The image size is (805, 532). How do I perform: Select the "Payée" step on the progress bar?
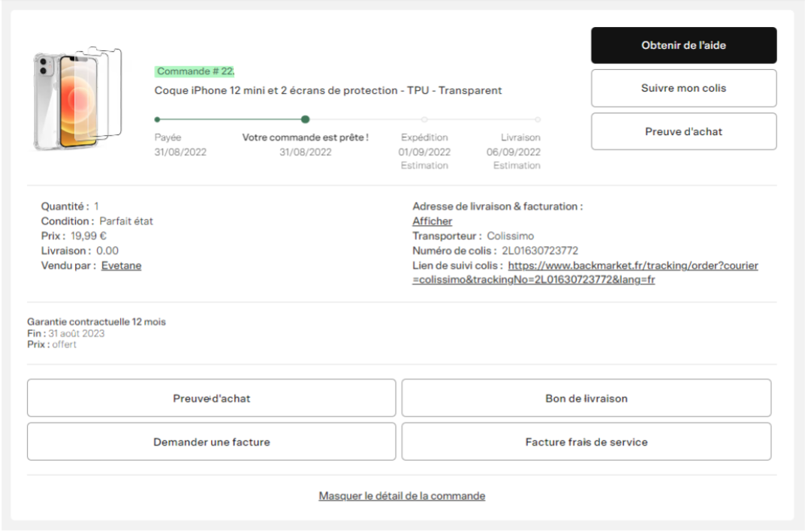tap(157, 119)
